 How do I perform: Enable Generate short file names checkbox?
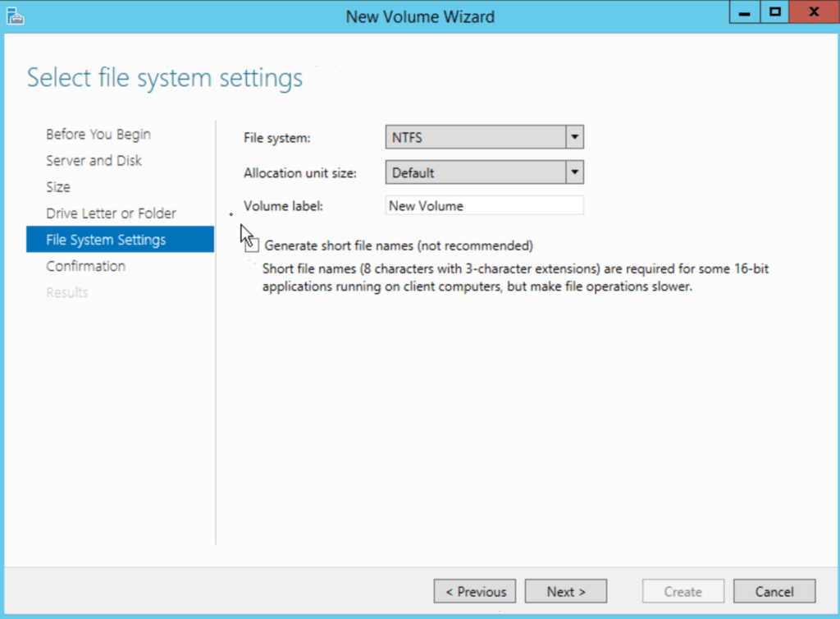click(x=253, y=245)
